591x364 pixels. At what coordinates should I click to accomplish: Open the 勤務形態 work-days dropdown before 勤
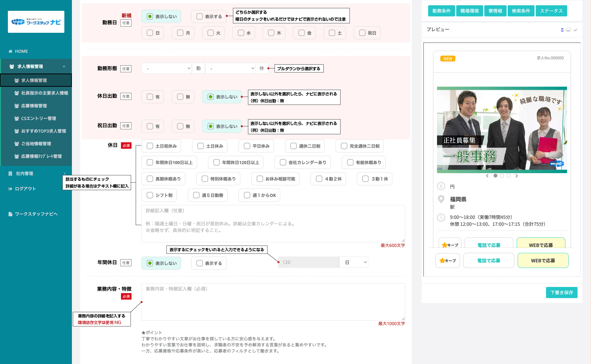(x=166, y=68)
